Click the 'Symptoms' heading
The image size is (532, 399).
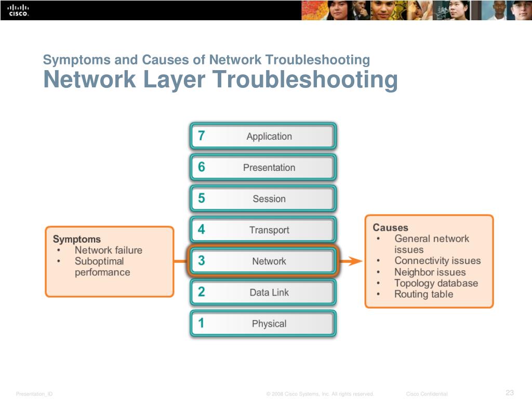click(77, 239)
